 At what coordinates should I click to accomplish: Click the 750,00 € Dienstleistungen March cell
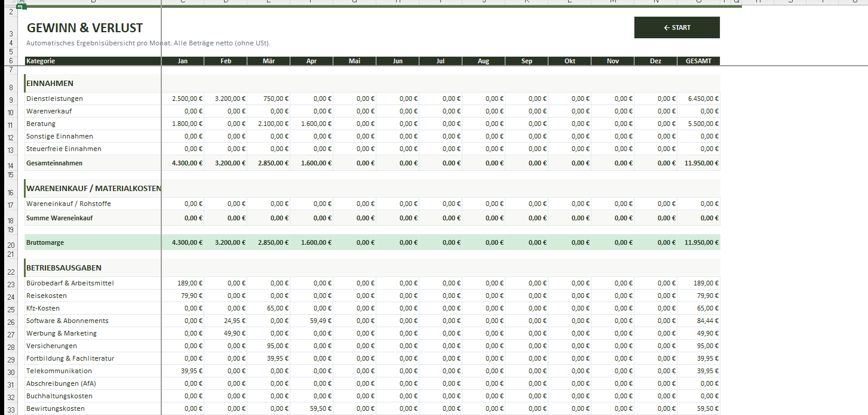[x=269, y=99]
